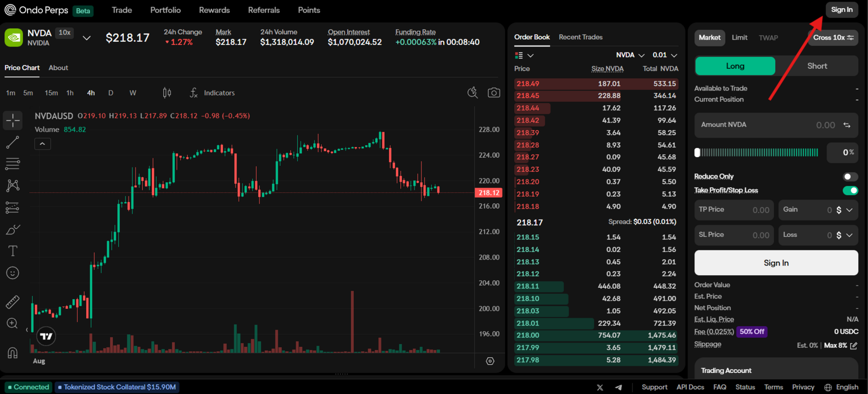Viewport: 868px width, 394px height.
Task: Open the Indicators panel
Action: 212,93
